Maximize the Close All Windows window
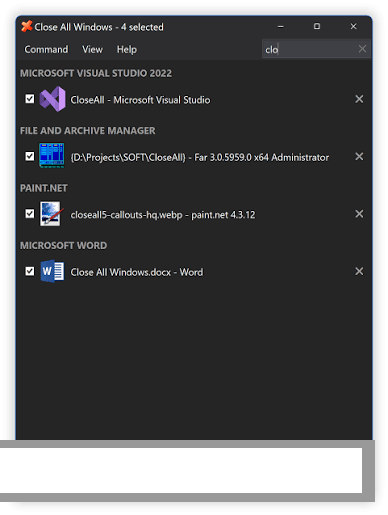The width and height of the screenshot is (388, 515). coord(317,26)
